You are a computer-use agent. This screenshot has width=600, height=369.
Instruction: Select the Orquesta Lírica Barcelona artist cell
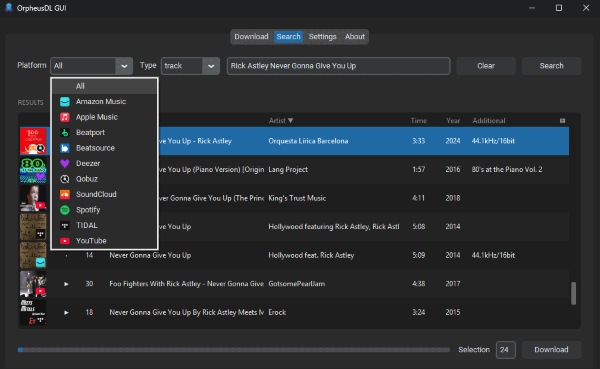click(308, 141)
